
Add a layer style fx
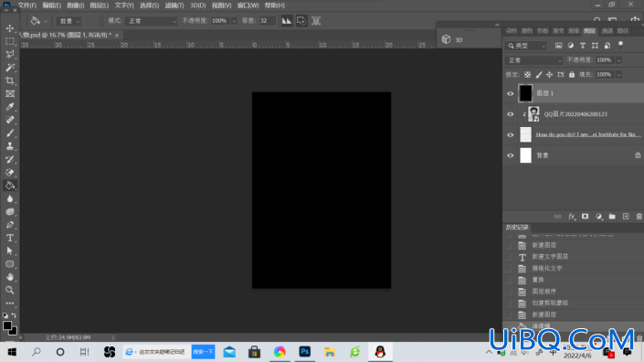(571, 217)
